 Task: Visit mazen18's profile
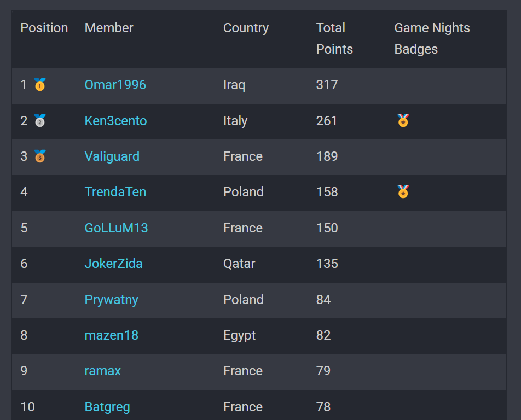[x=111, y=335]
